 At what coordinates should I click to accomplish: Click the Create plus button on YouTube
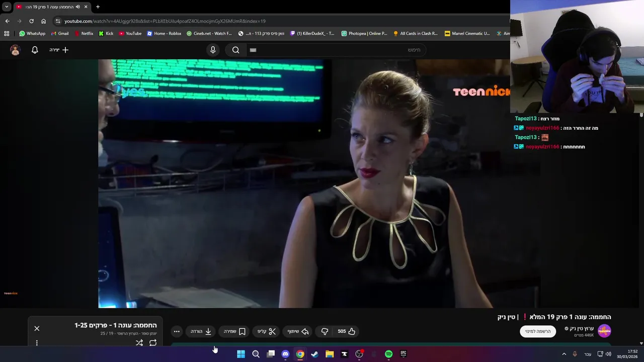click(x=59, y=50)
